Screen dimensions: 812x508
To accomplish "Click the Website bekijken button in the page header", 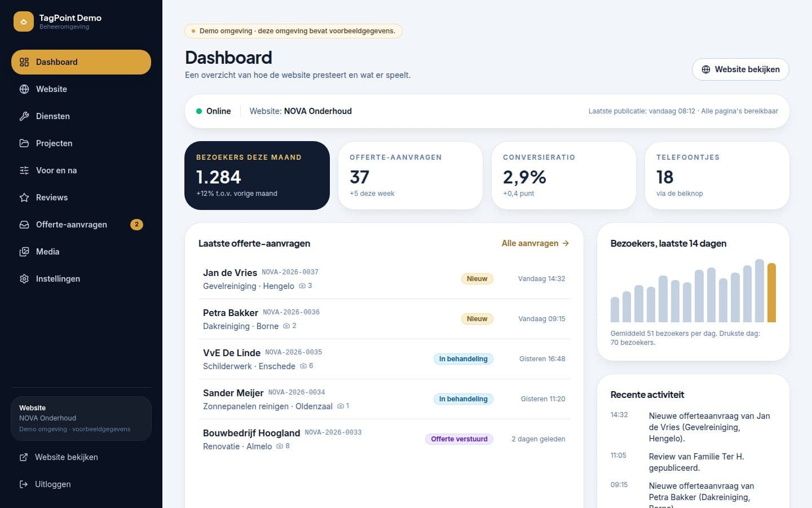I will pyautogui.click(x=740, y=69).
